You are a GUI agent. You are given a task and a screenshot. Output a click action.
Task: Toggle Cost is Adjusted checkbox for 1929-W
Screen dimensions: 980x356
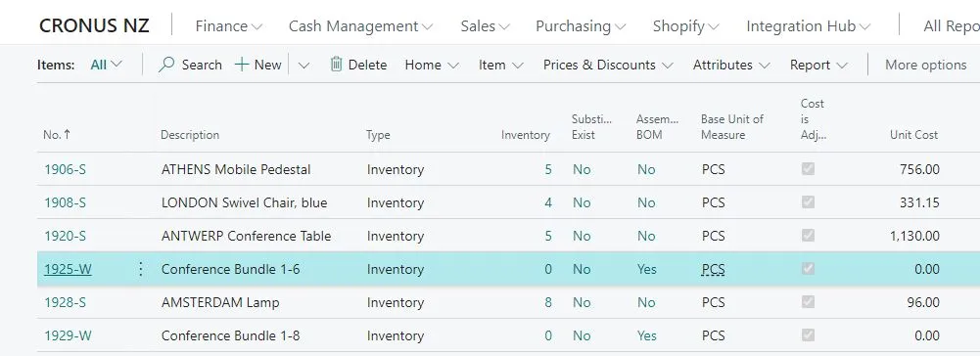pos(808,334)
